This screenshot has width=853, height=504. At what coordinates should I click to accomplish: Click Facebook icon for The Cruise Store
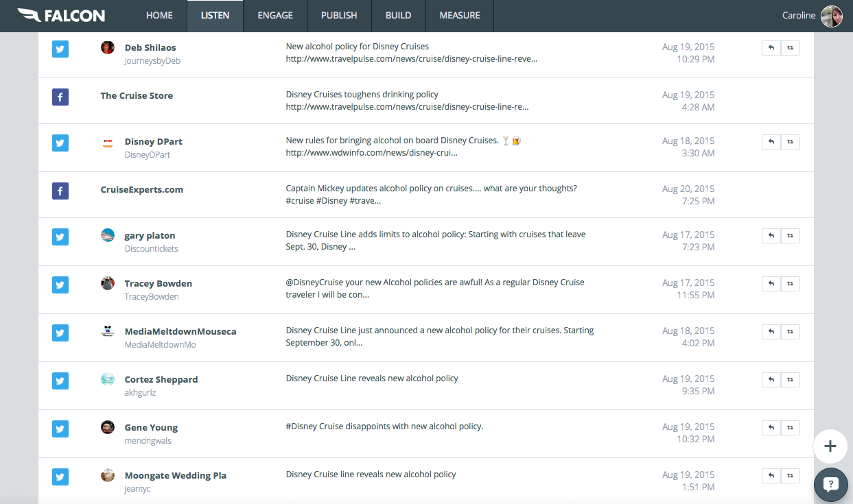point(60,97)
